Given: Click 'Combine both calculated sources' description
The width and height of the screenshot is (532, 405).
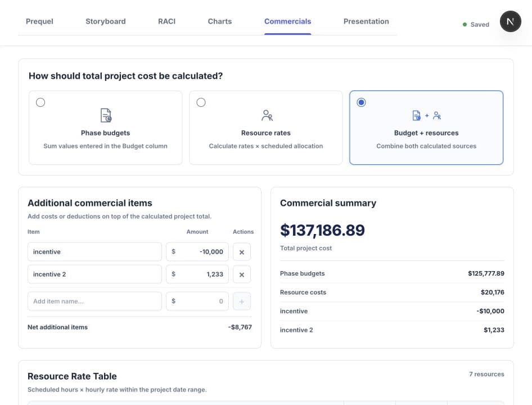Looking at the screenshot, I should (x=426, y=146).
